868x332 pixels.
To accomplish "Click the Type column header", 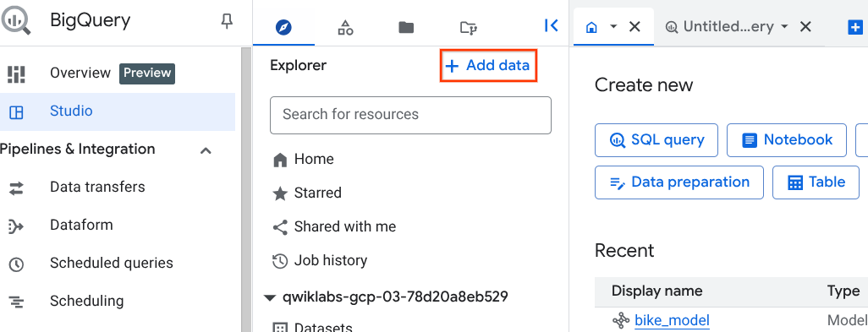I will tap(843, 291).
